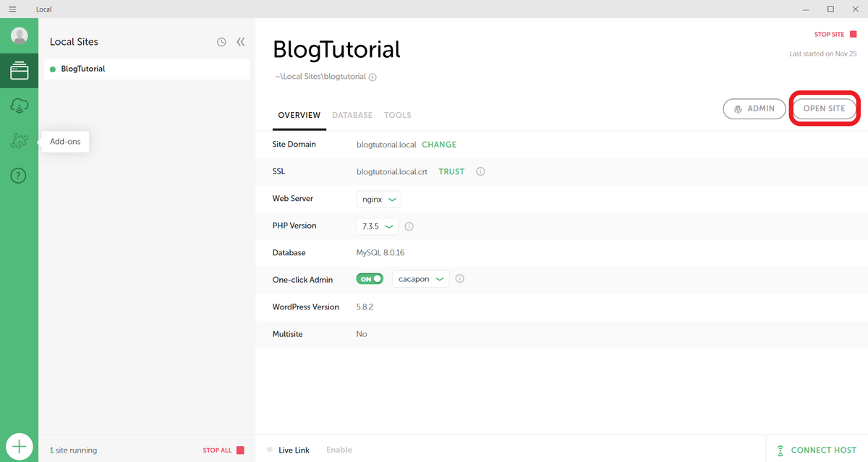
Task: Click the Live Link status label
Action: pyautogui.click(x=294, y=450)
